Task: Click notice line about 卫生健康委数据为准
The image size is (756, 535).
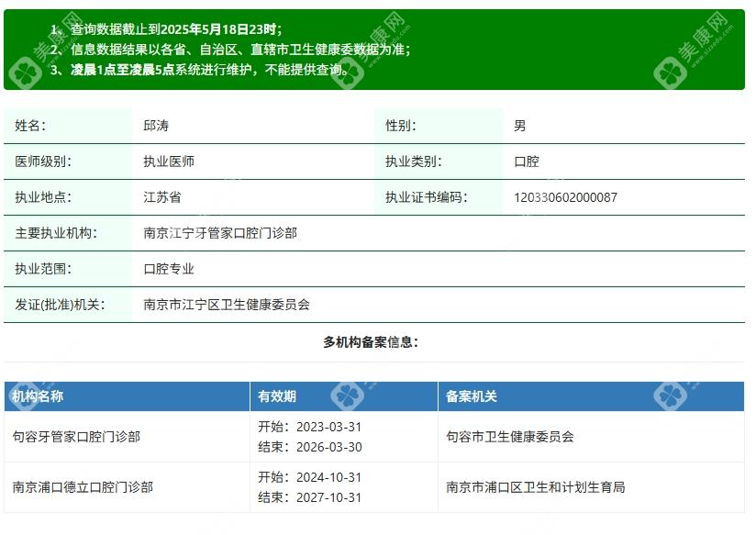Action: [230, 50]
